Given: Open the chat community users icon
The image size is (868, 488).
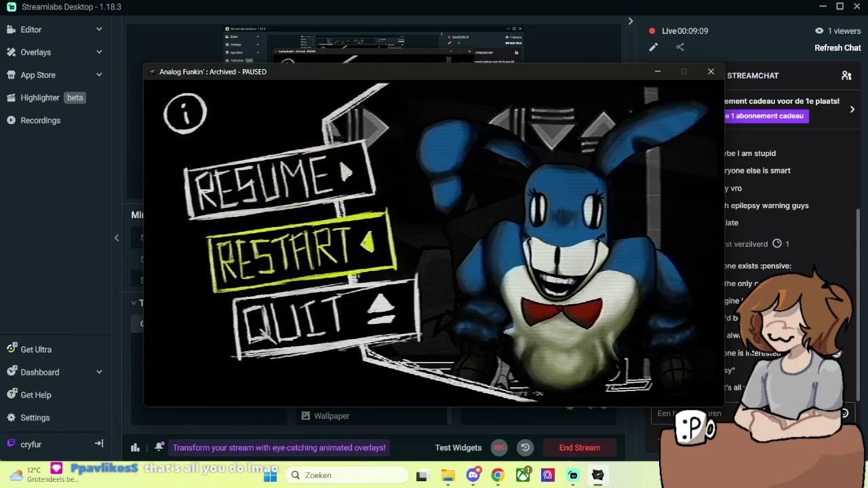Looking at the screenshot, I should (x=846, y=75).
